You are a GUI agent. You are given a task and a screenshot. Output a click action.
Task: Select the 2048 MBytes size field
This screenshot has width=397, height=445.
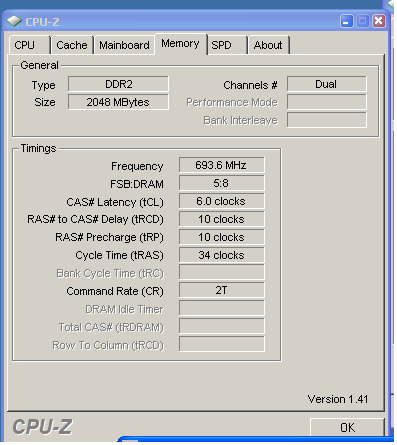[x=118, y=102]
